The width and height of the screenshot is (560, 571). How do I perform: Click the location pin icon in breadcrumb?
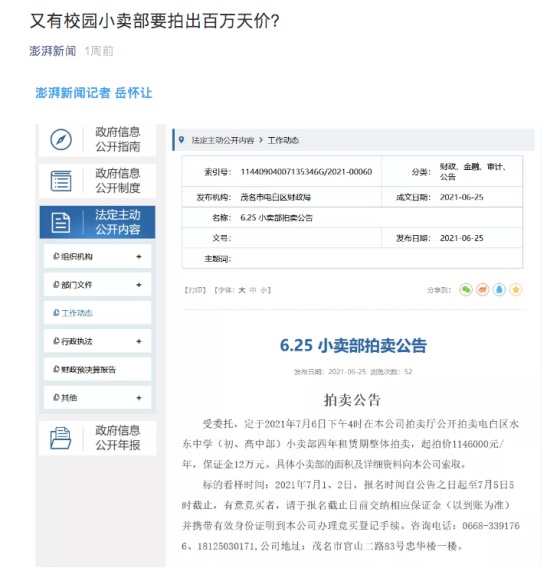coord(181,140)
